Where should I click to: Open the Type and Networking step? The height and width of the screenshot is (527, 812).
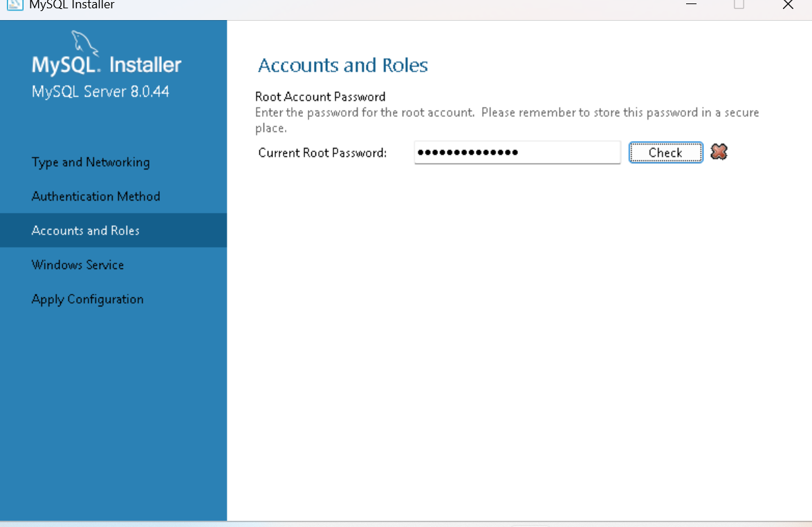coord(91,162)
